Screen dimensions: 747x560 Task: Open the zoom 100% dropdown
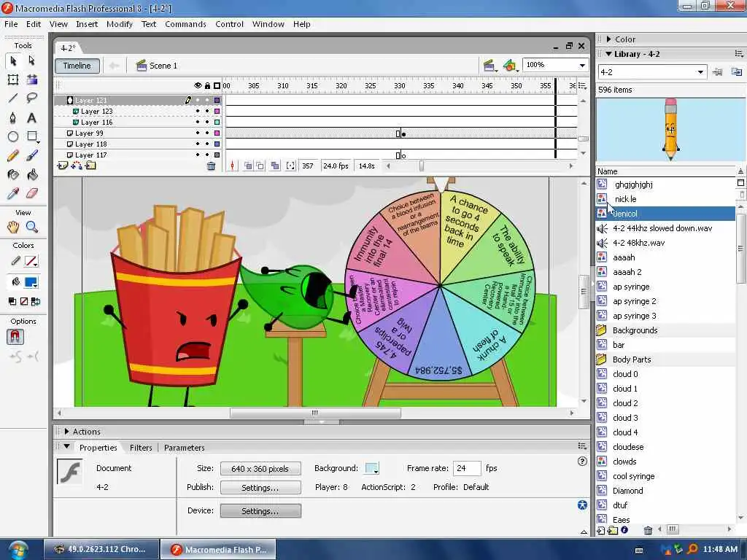(582, 65)
